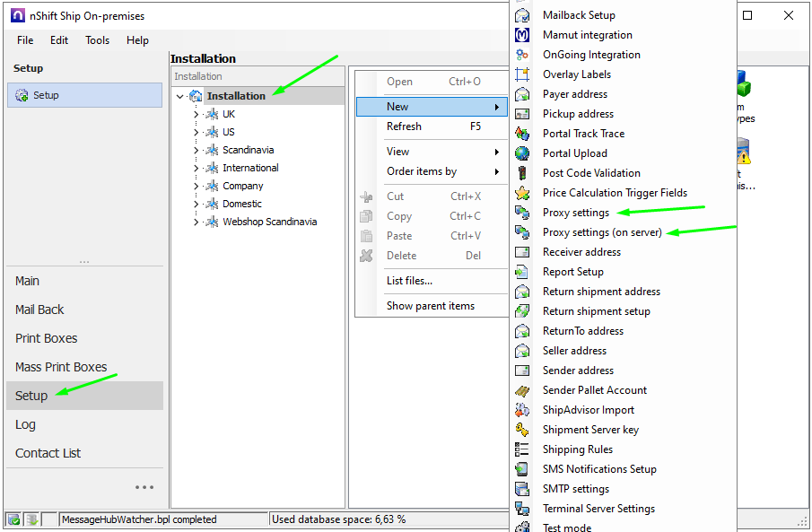Viewport: 812px width, 532px height.
Task: Open the Mass Print Boxes section
Action: [x=61, y=367]
